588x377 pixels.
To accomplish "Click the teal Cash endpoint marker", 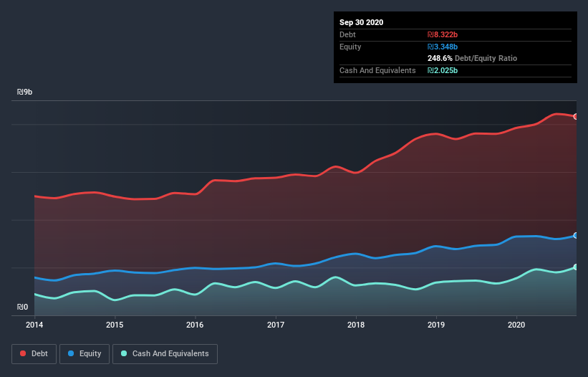I will 576,267.
